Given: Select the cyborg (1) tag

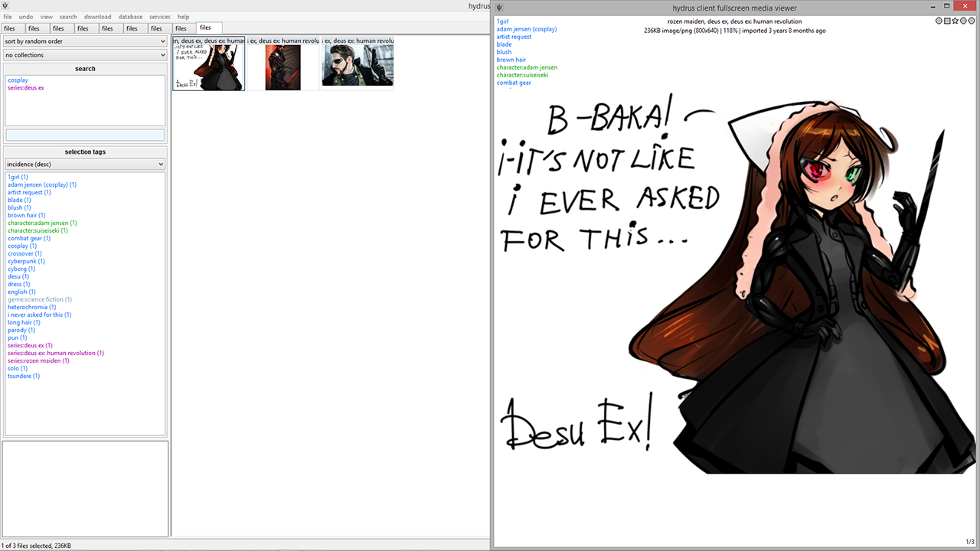Looking at the screenshot, I should pyautogui.click(x=21, y=269).
